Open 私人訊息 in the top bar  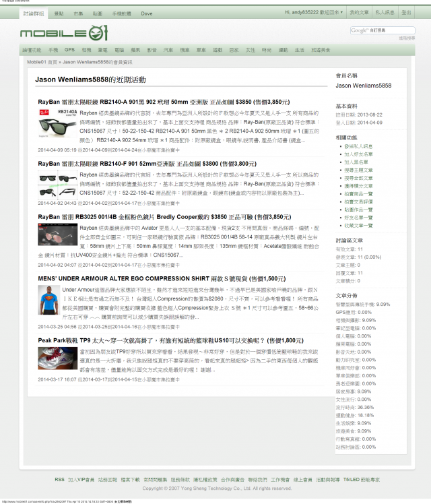pyautogui.click(x=385, y=12)
